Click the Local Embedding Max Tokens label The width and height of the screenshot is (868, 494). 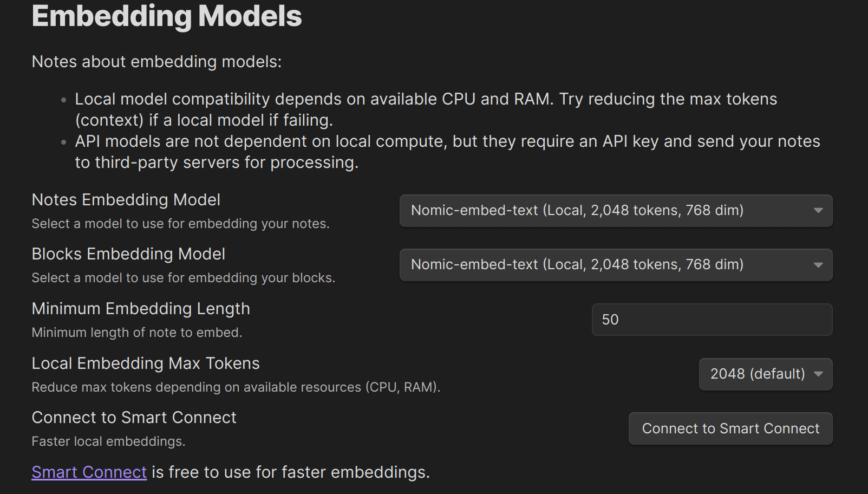[x=146, y=363]
